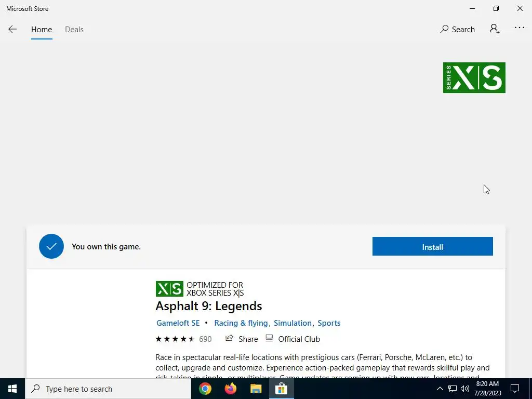Click the Xbox Series X|S banner logo

coord(474,78)
